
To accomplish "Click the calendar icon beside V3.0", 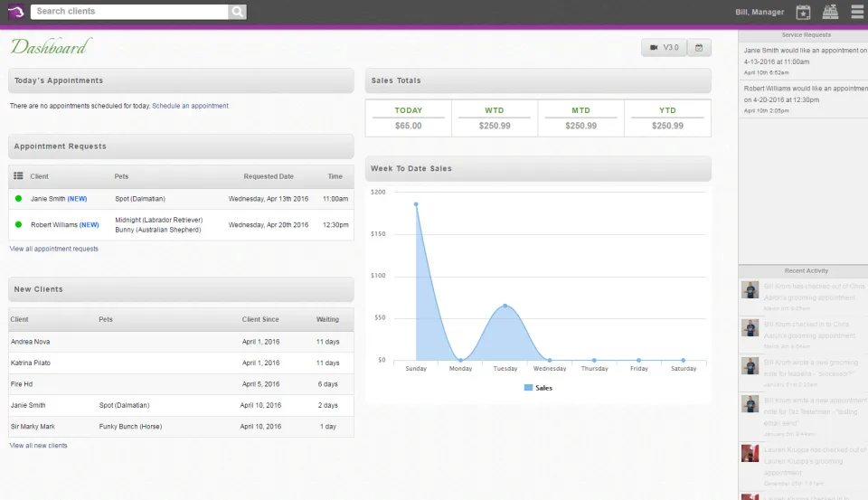I will [x=699, y=48].
